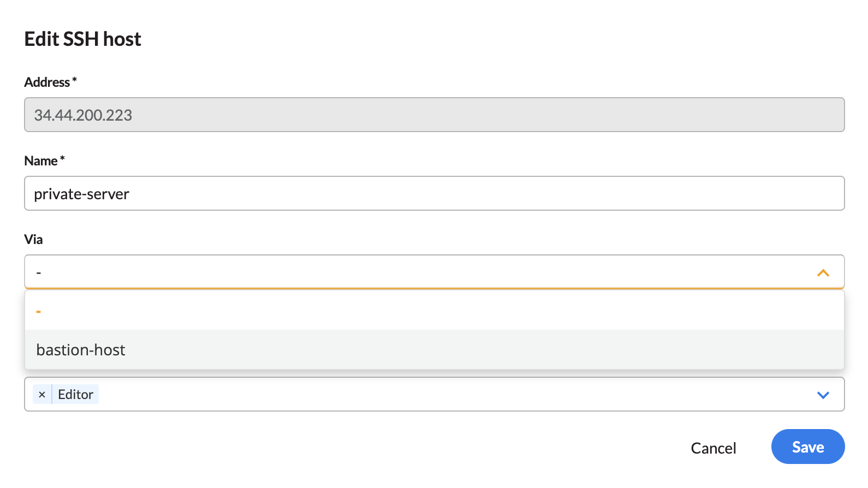The width and height of the screenshot is (868, 488).
Task: Click the required asterisk beside Name
Action: [62, 159]
